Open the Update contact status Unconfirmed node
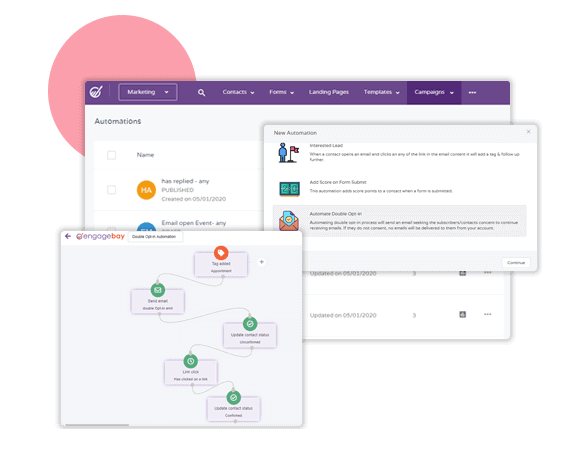 click(250, 335)
